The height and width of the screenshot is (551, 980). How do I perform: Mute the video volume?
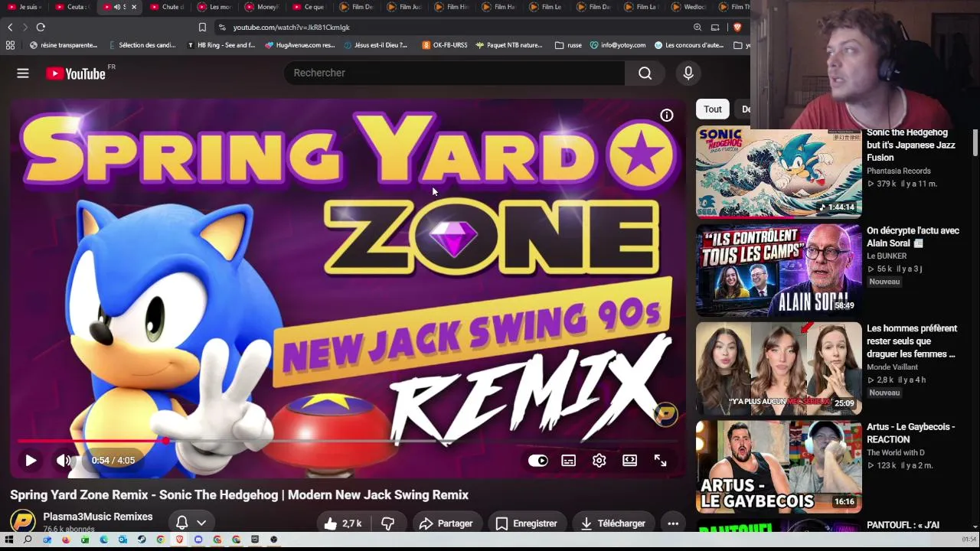pos(64,461)
